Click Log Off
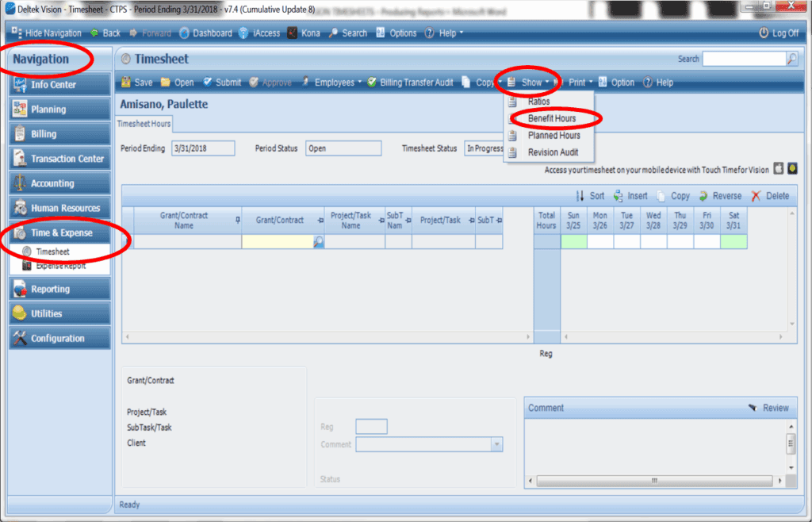812x522 pixels. click(779, 33)
